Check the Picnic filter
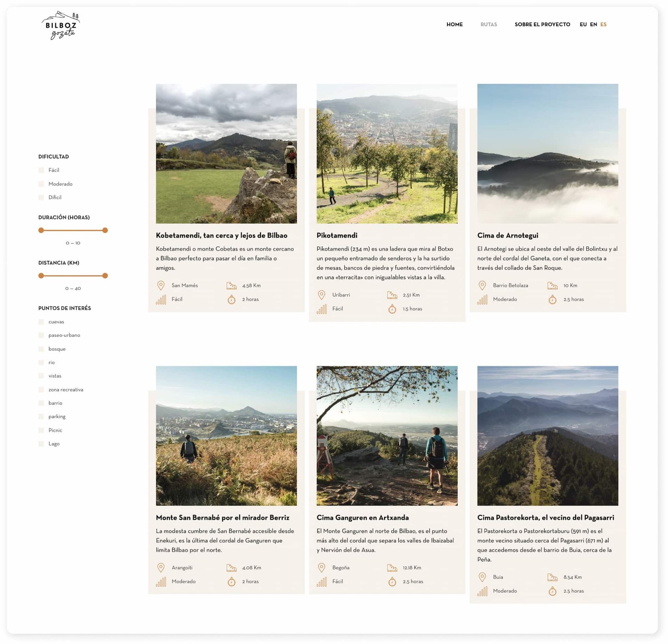This screenshot has width=668, height=644. [41, 430]
